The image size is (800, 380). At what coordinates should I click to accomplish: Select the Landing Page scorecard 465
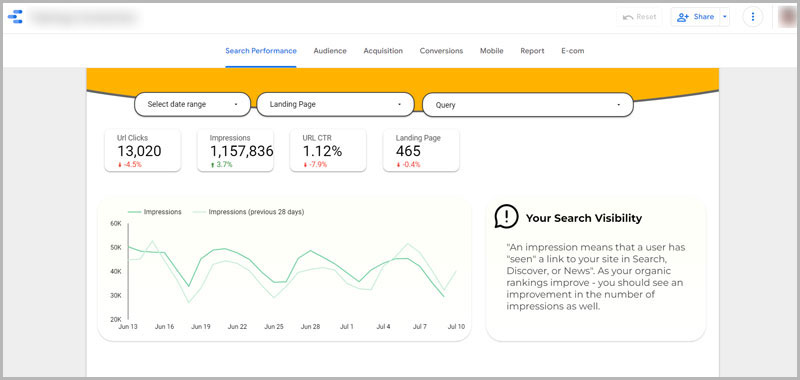[x=421, y=150]
